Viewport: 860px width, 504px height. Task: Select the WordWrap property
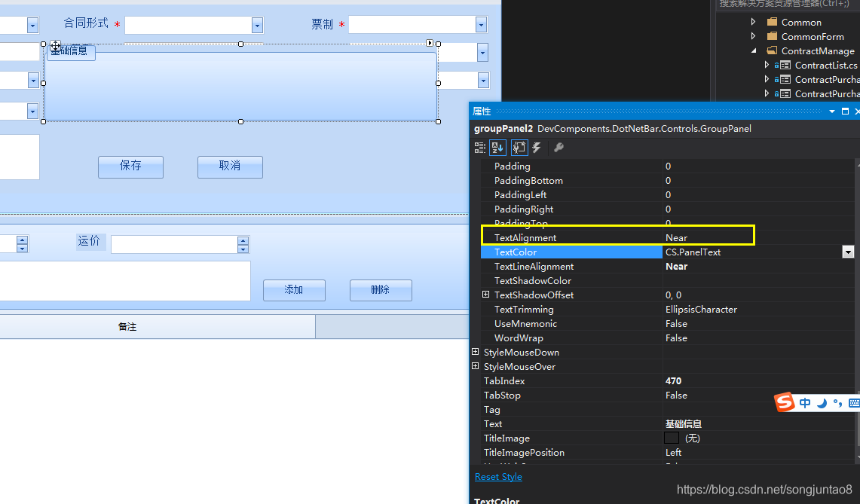[519, 338]
